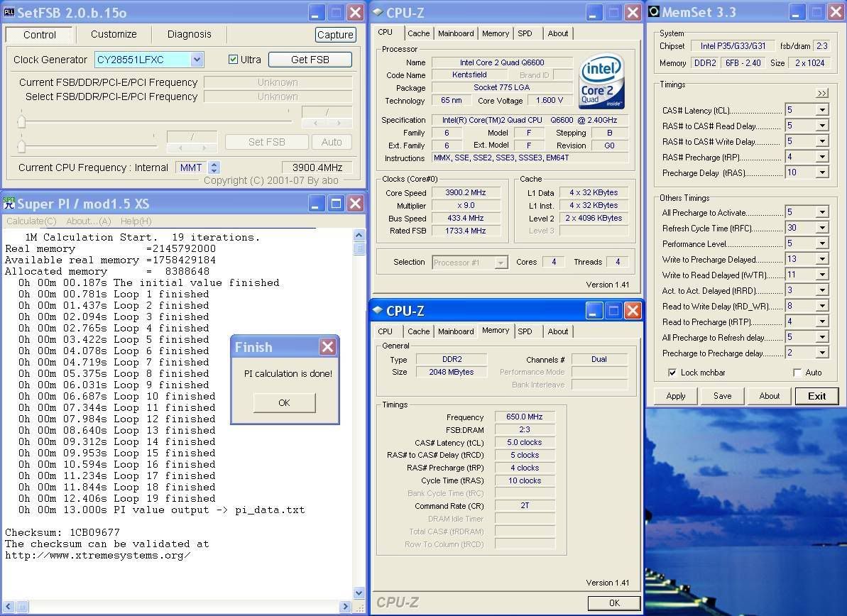Click the About button in MemSet

769,396
